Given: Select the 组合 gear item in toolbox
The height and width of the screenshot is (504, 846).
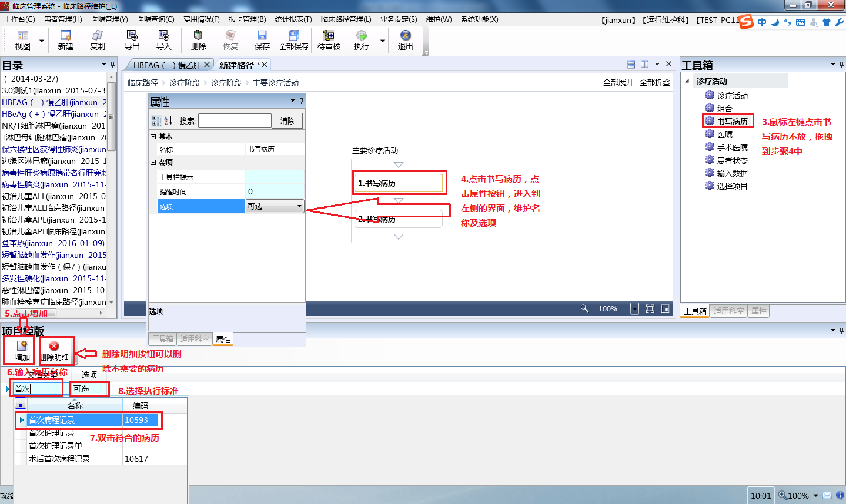Looking at the screenshot, I should coord(719,109).
